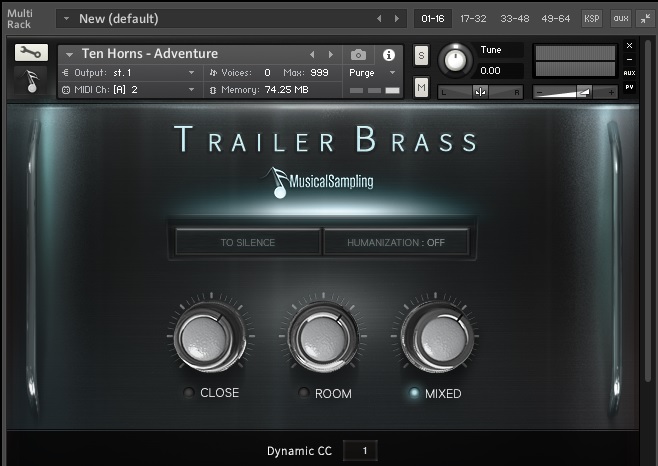
Task: Toggle the AUX sends button on instrument
Action: coord(629,73)
